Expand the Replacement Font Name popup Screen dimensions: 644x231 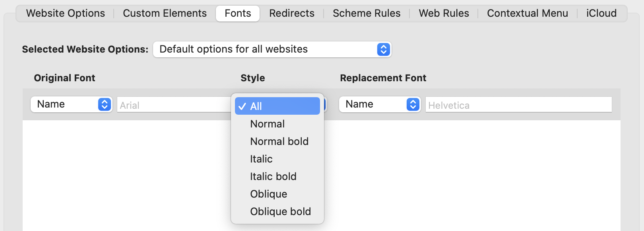(380, 104)
